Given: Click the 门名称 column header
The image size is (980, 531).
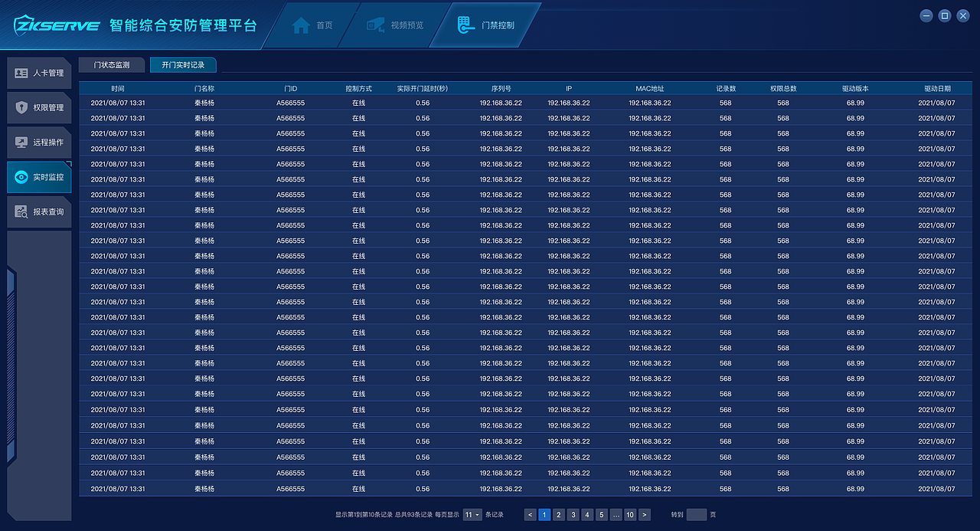Looking at the screenshot, I should (x=204, y=88).
